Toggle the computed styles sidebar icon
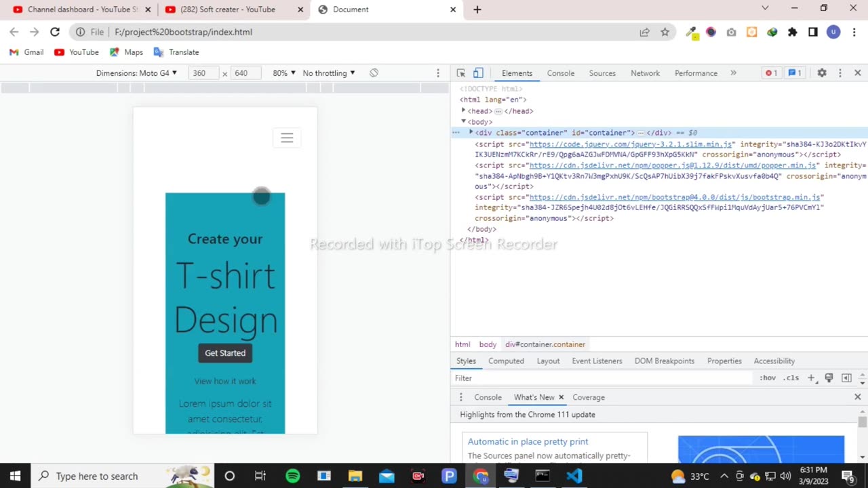Screen dimensions: 868x488 pyautogui.click(x=846, y=378)
